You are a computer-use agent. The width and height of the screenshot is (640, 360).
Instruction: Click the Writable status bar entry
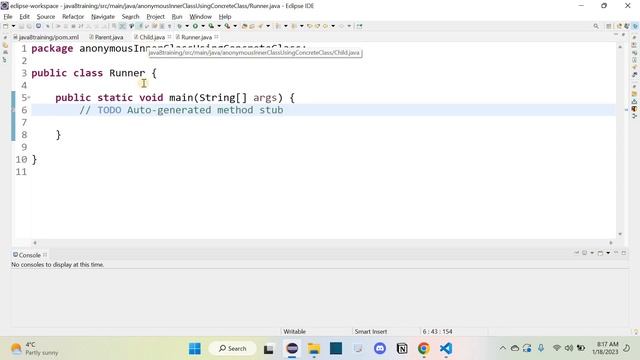coord(295,331)
